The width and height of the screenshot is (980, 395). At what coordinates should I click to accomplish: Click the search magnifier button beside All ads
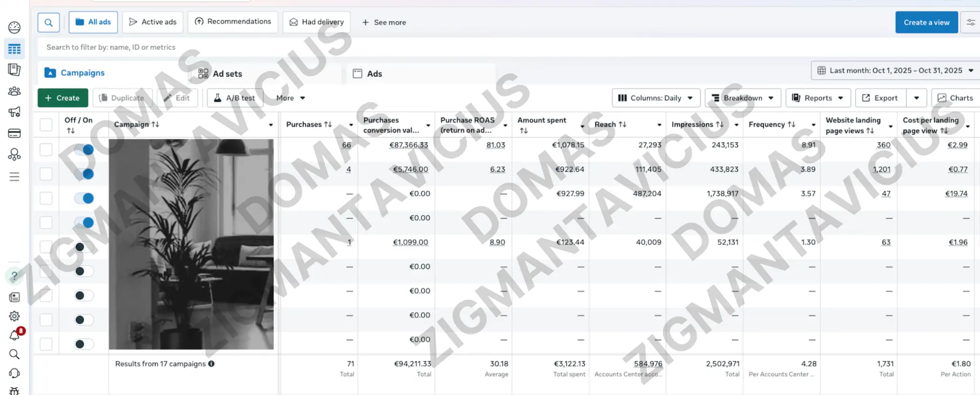(49, 23)
